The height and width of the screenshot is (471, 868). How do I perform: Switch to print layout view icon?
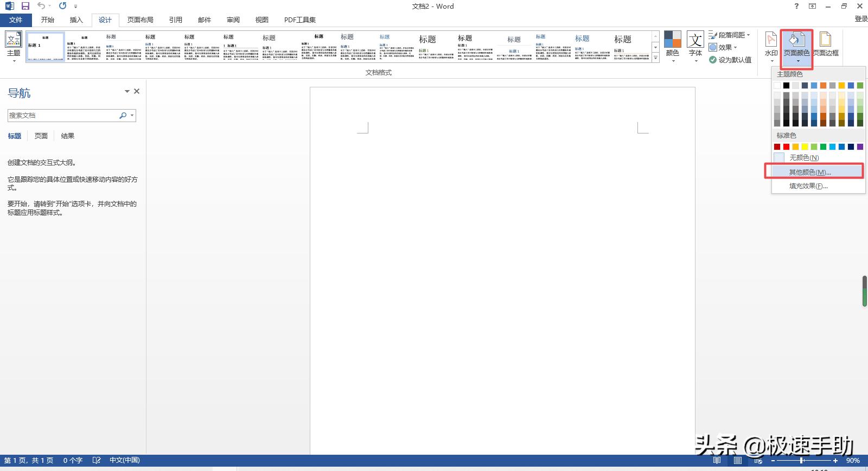(x=737, y=460)
